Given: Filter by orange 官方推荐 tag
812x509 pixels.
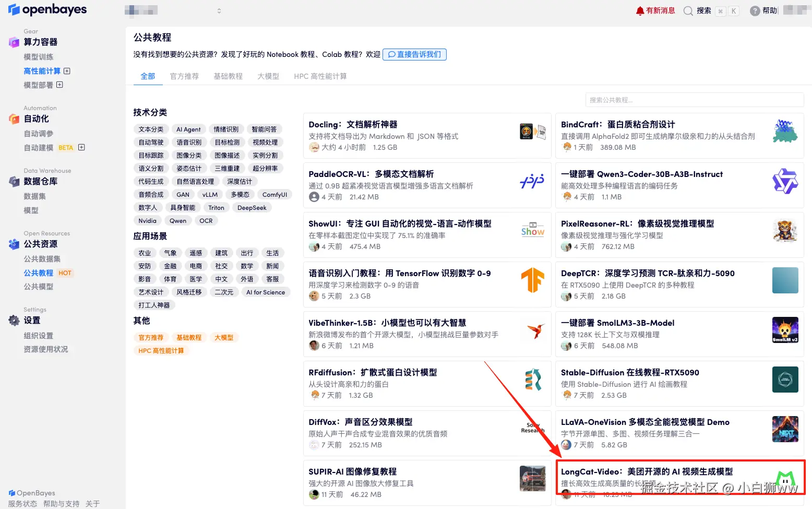Looking at the screenshot, I should tap(151, 338).
